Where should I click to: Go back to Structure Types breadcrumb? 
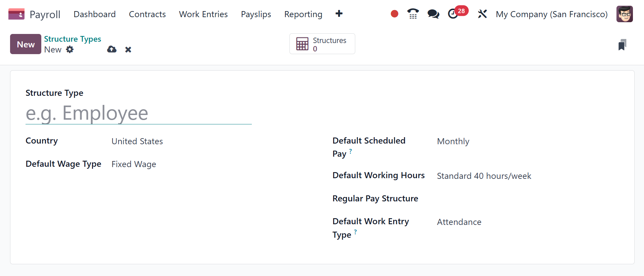tap(73, 39)
